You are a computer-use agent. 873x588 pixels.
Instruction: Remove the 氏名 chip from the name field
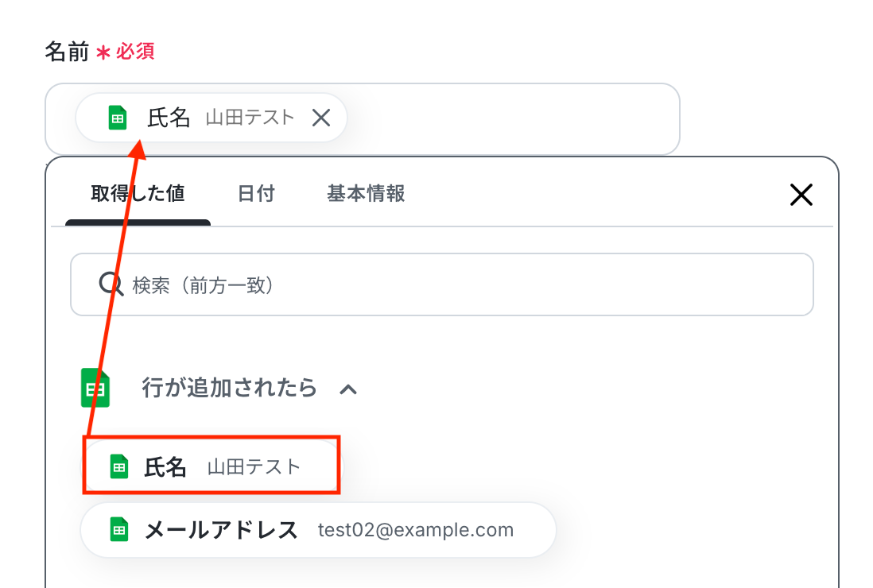point(321,118)
